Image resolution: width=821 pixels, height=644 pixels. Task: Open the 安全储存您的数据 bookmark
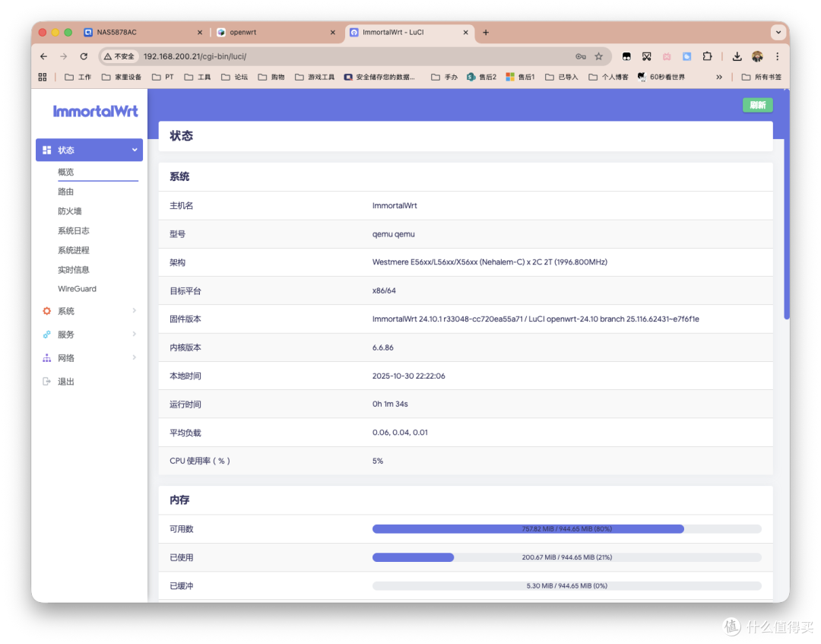379,77
